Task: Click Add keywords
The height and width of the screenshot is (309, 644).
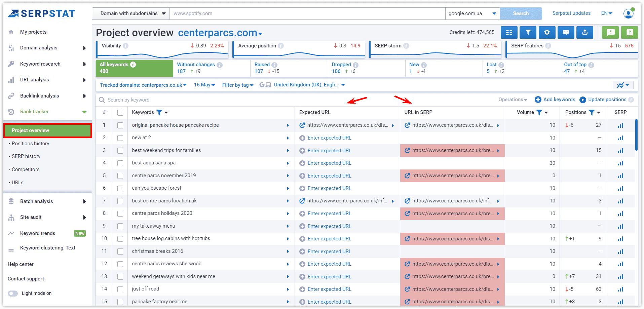Action: [555, 100]
